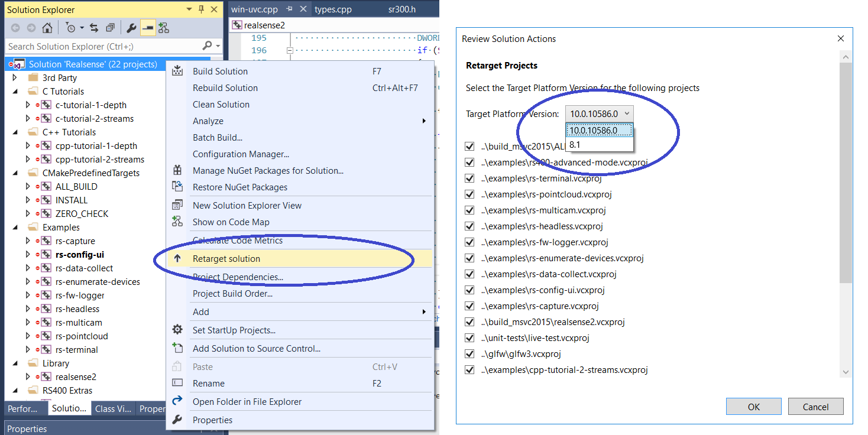Open Properties wrench icon in toolbar
Image resolution: width=868 pixels, height=435 pixels.
click(x=132, y=28)
